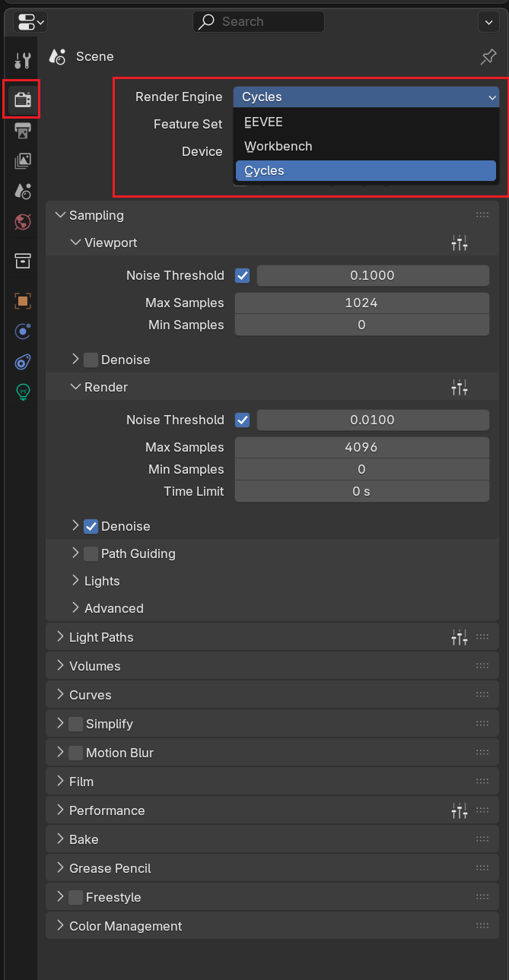Expand the Color Management panel
The image size is (509, 980).
click(61, 926)
